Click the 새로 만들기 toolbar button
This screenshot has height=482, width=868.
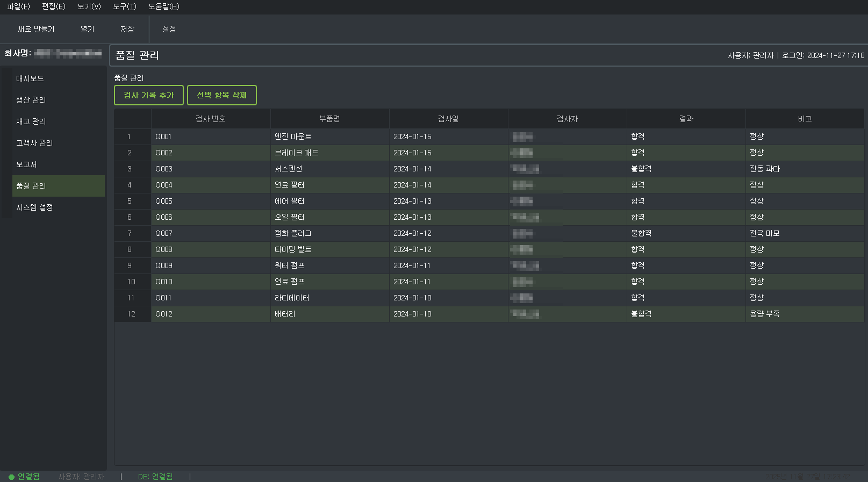click(36, 29)
